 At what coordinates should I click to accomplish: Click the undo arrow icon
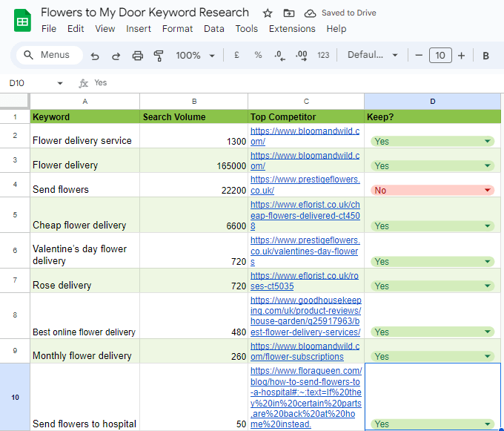click(95, 56)
